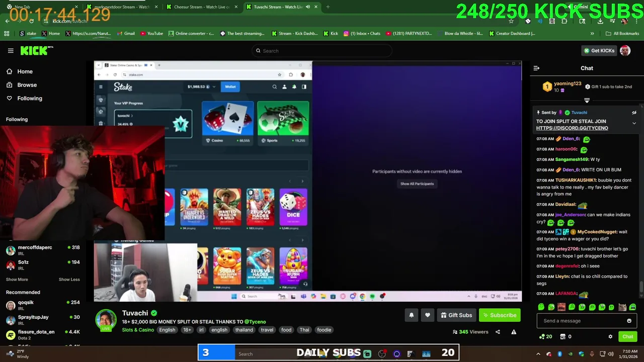The width and height of the screenshot is (644, 362).
Task: Open the pinned Discord link in chat
Action: [572, 128]
